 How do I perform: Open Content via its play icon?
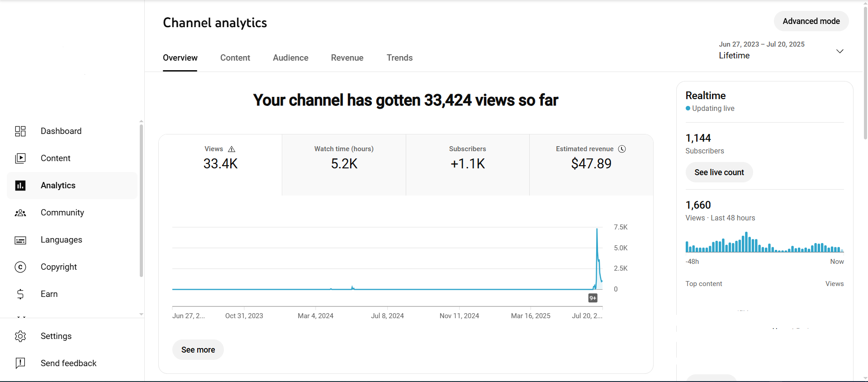coord(20,158)
